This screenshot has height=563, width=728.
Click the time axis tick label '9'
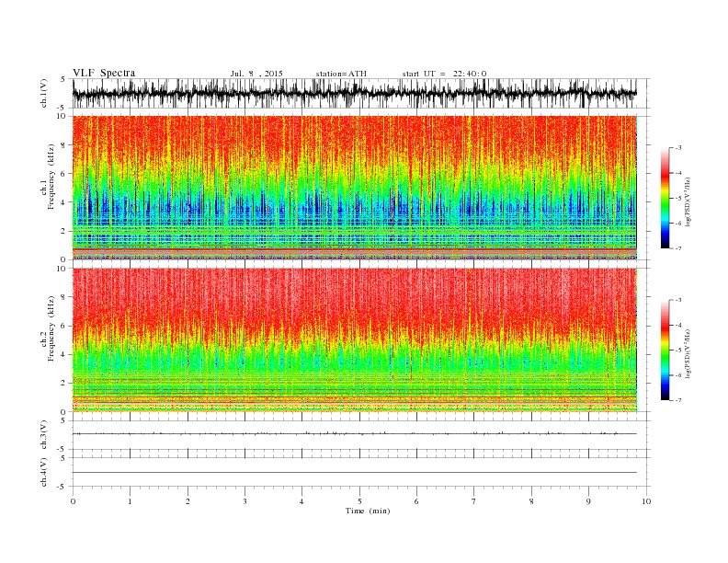(588, 501)
